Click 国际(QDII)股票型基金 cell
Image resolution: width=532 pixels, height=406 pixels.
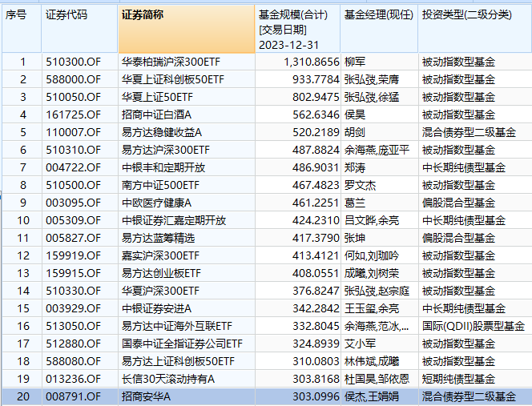click(x=474, y=326)
